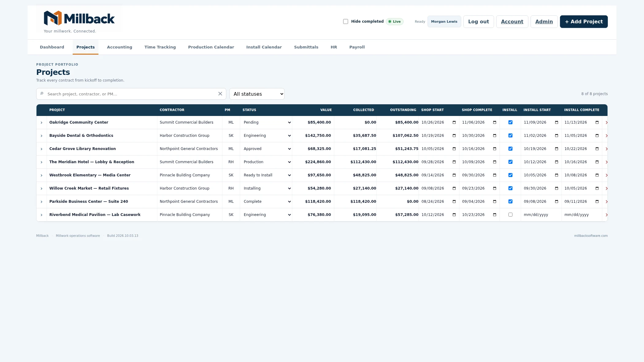
Task: Open millbacksoftware.com footer link
Action: pyautogui.click(x=591, y=236)
